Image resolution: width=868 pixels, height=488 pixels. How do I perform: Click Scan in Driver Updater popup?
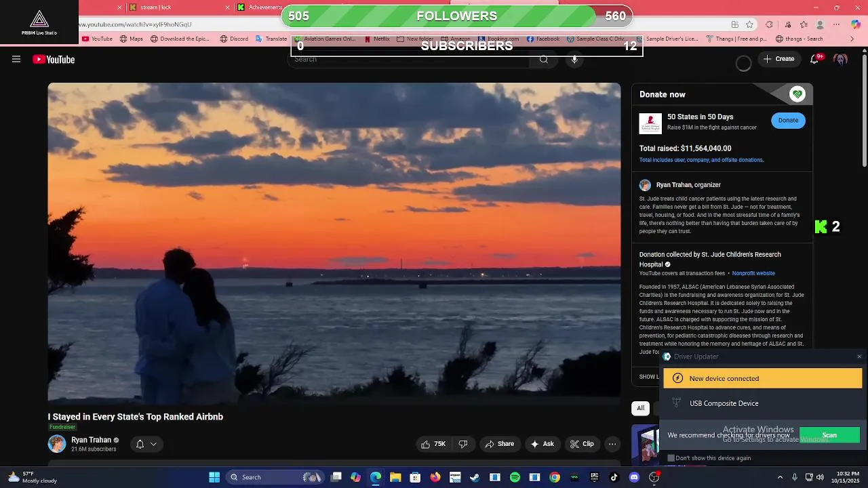(829, 435)
